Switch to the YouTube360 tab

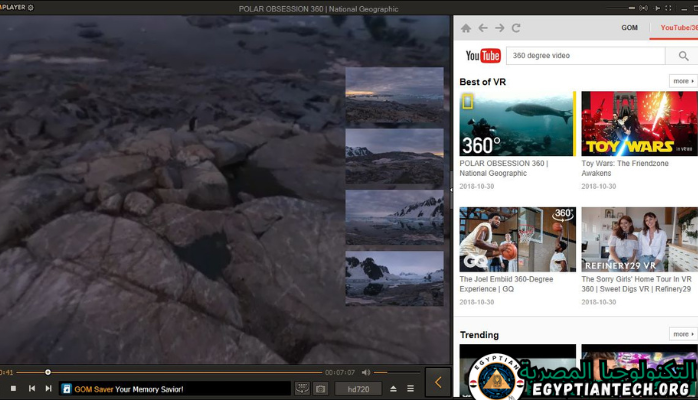coord(675,28)
